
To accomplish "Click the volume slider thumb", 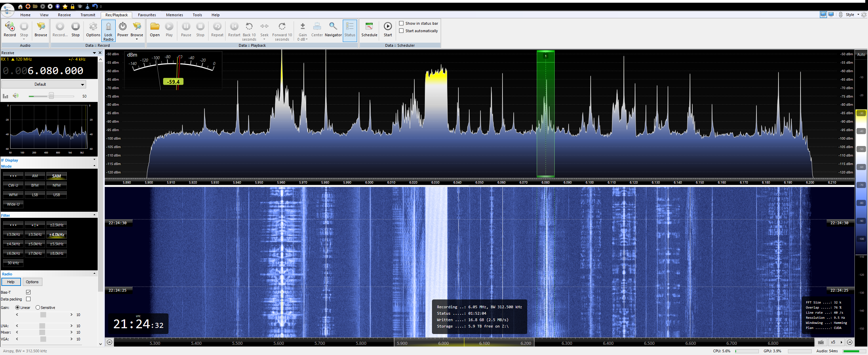I will tap(51, 96).
